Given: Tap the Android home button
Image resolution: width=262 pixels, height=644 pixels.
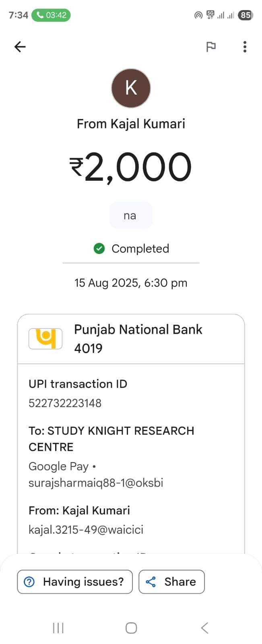Looking at the screenshot, I should [131, 628].
